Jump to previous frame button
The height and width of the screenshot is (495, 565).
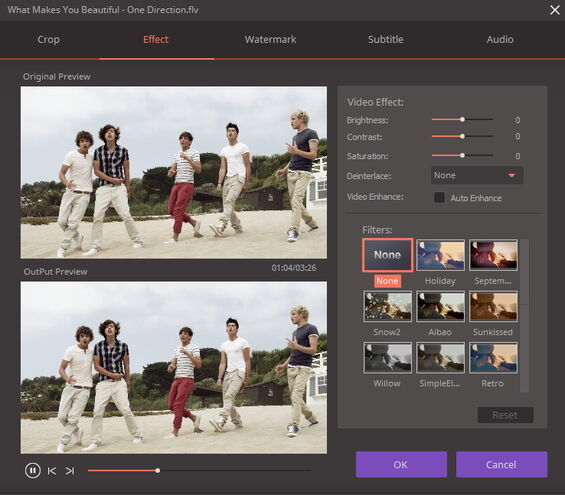coord(52,471)
